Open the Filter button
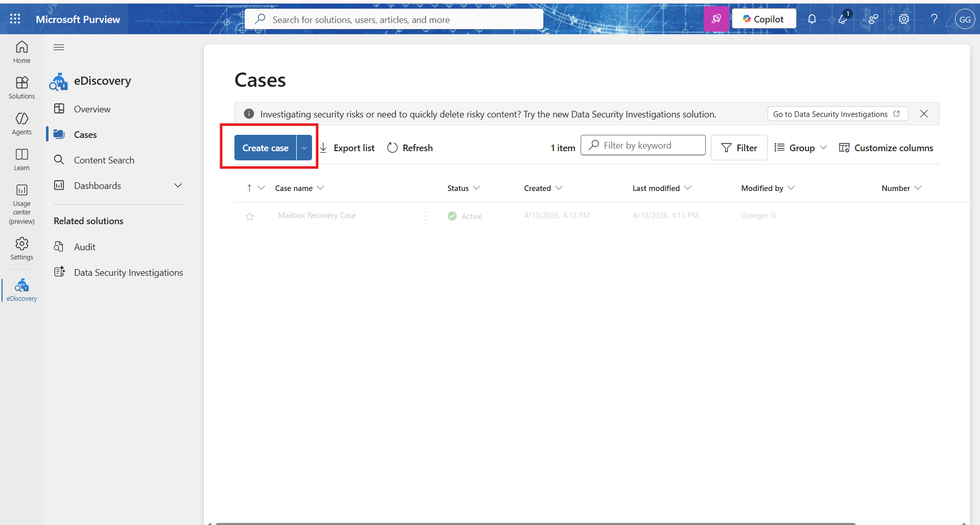 pos(739,148)
